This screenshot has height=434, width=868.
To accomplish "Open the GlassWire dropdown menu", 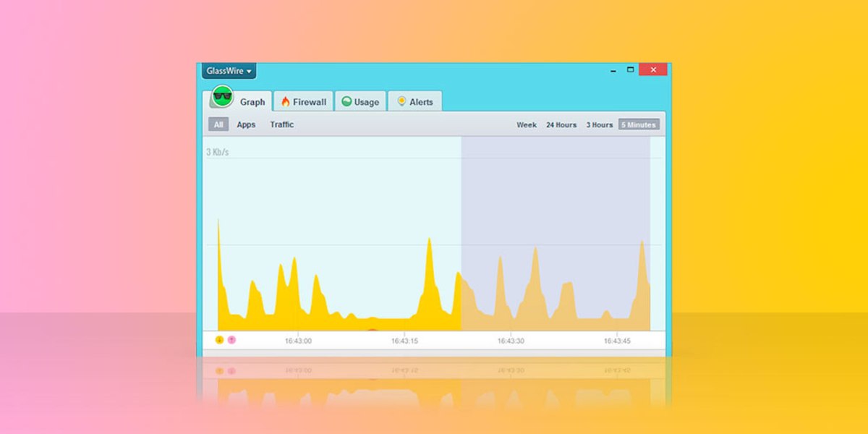I will coord(229,71).
